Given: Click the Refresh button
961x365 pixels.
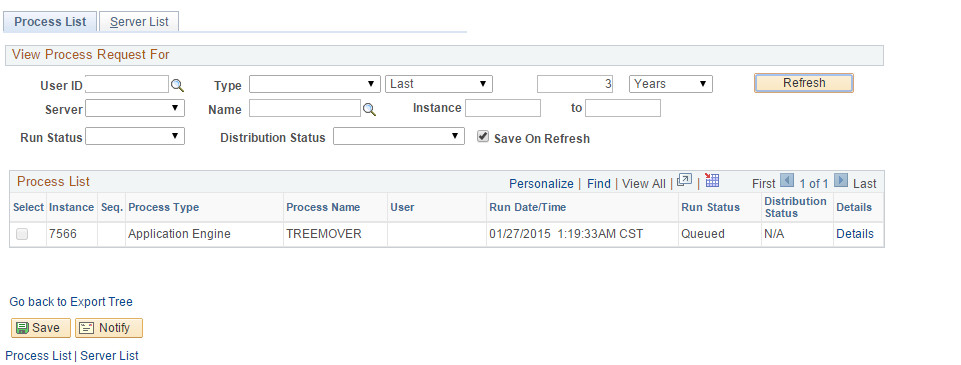Looking at the screenshot, I should (803, 83).
